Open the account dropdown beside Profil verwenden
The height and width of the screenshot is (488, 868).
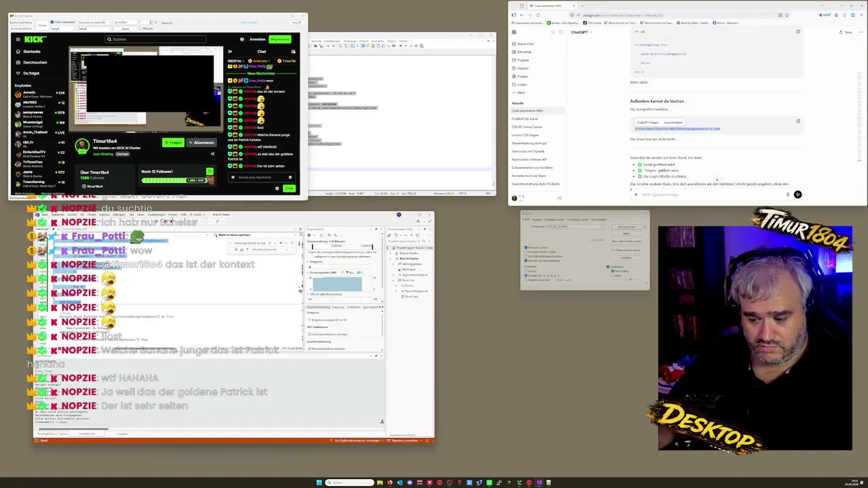click(94, 22)
